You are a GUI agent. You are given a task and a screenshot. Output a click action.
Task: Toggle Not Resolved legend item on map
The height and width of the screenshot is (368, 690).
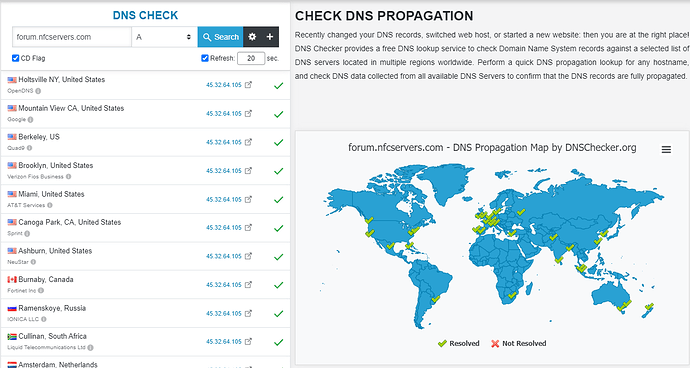[x=518, y=343]
